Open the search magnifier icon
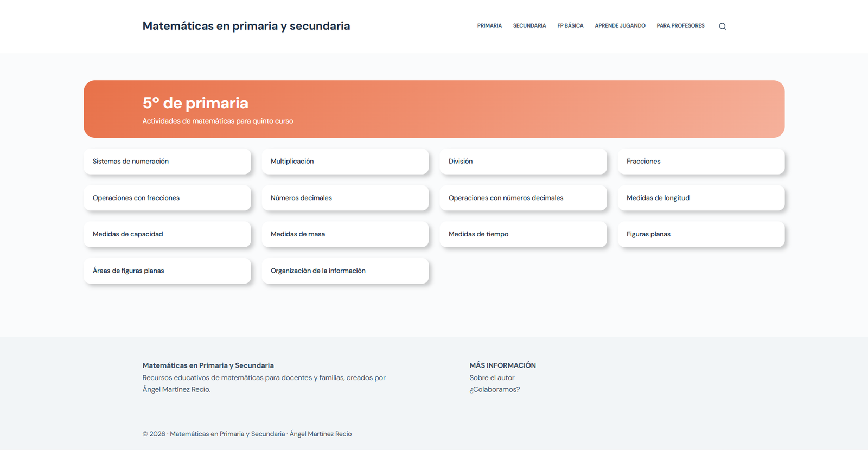 pyautogui.click(x=722, y=26)
